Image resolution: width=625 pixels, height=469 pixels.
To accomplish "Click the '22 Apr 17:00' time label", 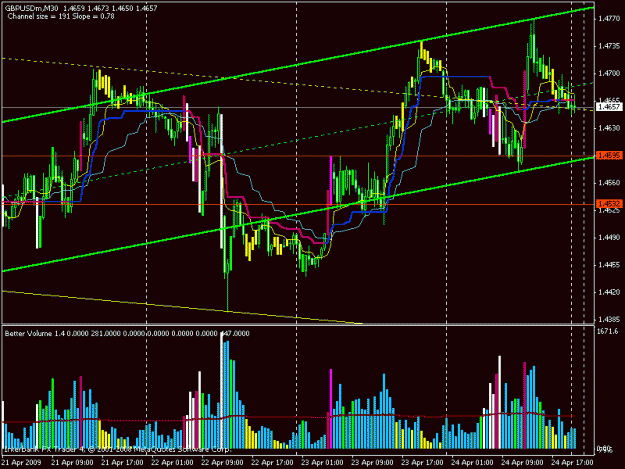I will 272,462.
